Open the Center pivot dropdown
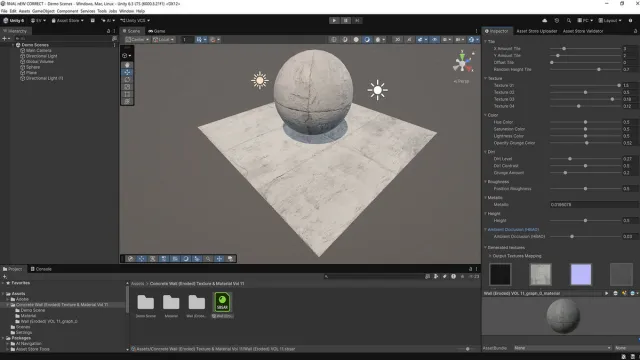Viewport: 640px width, 360px height. click(137, 40)
